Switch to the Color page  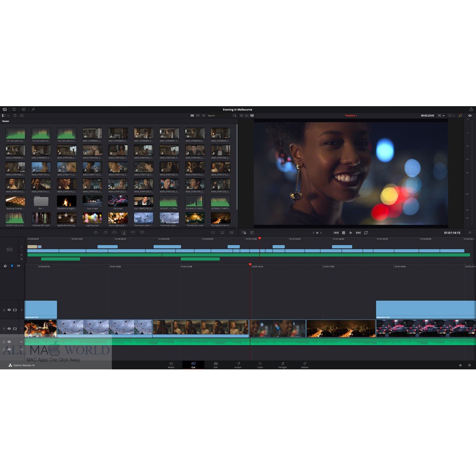260,365
